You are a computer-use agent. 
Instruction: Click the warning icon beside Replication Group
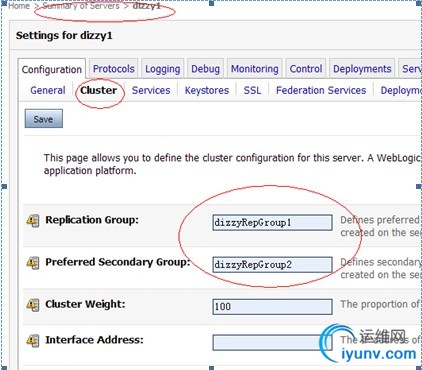point(33,221)
